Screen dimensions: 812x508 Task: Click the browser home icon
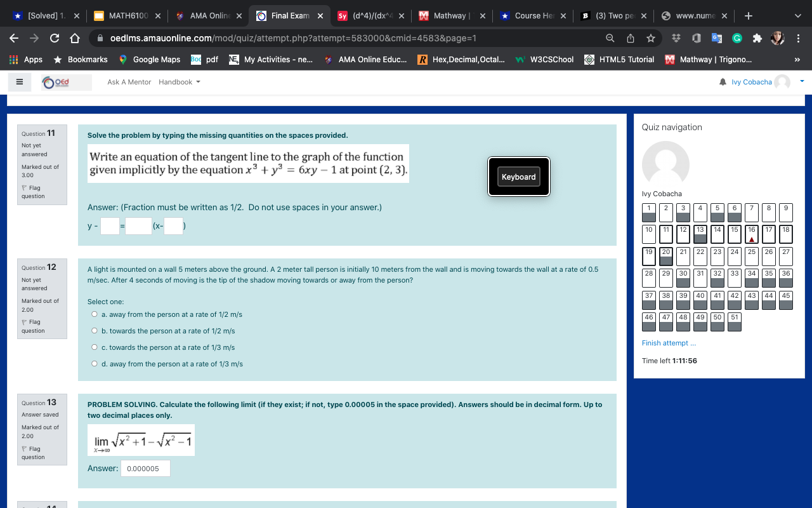[x=75, y=38]
